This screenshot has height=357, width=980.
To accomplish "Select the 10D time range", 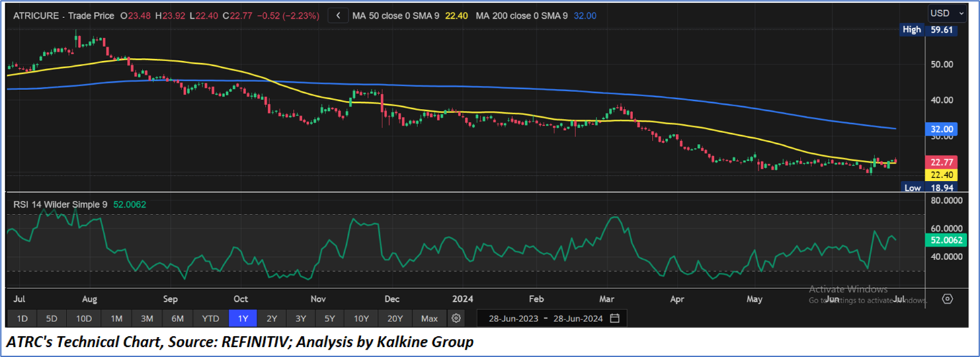I will coord(84,318).
